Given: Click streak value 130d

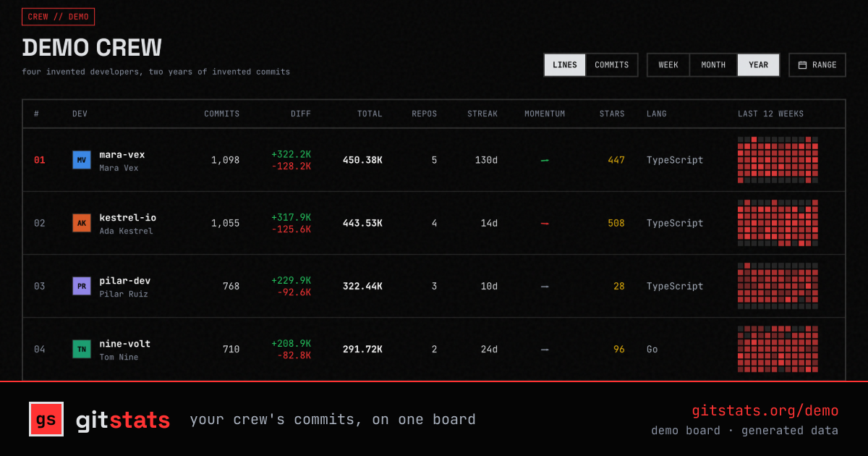Looking at the screenshot, I should (x=486, y=160).
